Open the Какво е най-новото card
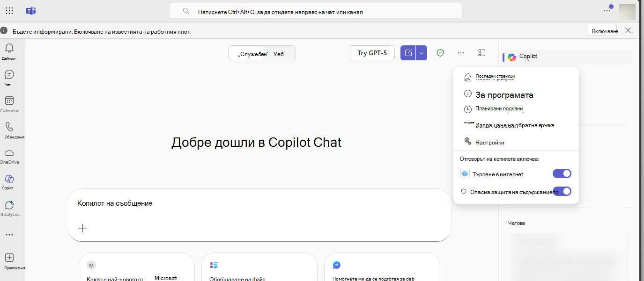This screenshot has width=644, height=281. pos(137,267)
